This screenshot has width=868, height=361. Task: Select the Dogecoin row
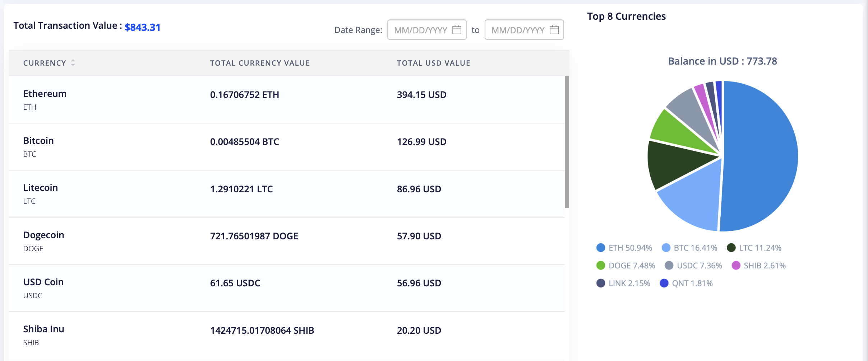coord(287,241)
